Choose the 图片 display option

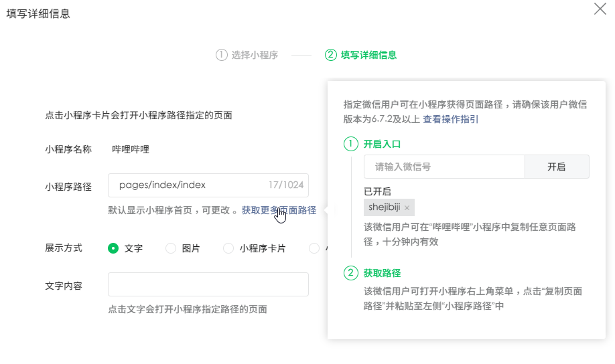coord(171,248)
